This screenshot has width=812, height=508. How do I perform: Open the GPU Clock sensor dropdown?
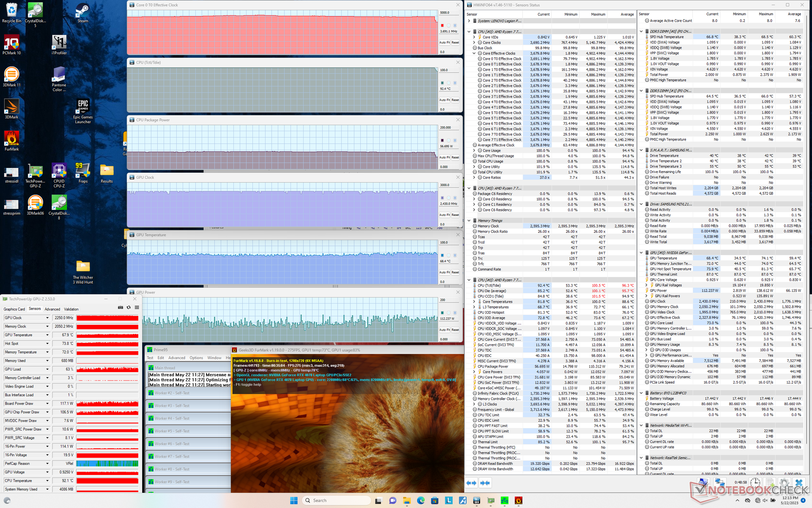pos(47,318)
